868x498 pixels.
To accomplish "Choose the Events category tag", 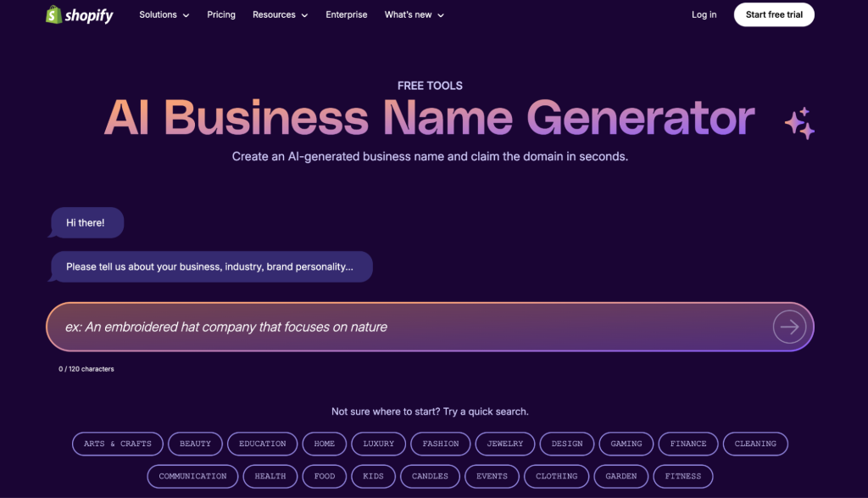I will (492, 477).
